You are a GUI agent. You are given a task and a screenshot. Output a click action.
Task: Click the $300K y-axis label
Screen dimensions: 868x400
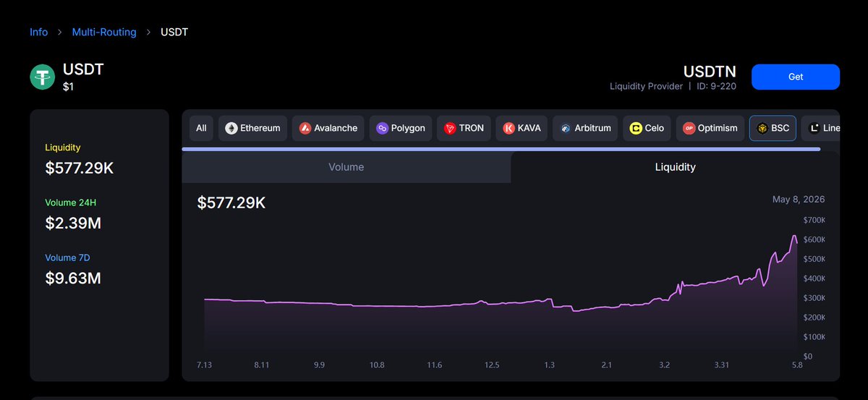pyautogui.click(x=814, y=298)
